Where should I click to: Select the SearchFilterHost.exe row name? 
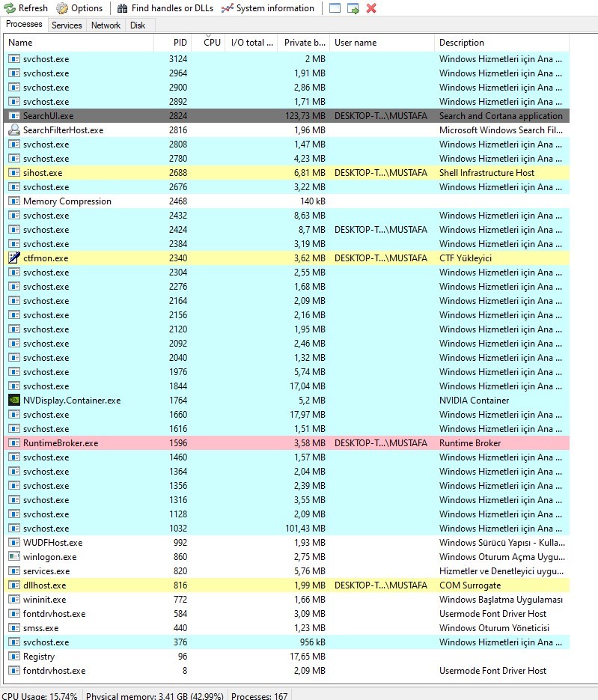coord(64,130)
